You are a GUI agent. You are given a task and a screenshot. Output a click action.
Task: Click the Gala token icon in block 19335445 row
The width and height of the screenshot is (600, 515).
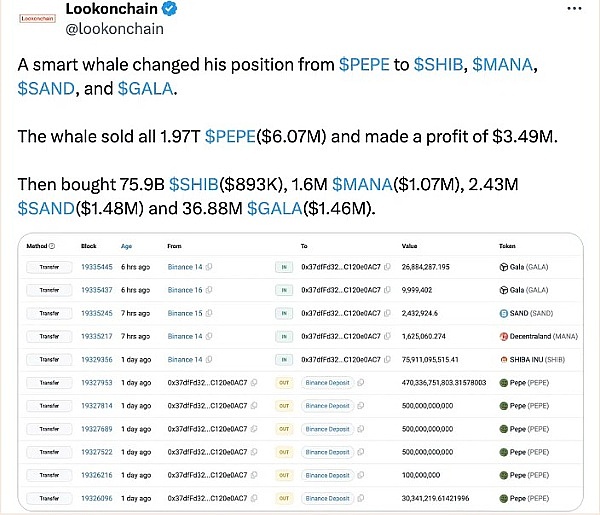click(503, 268)
